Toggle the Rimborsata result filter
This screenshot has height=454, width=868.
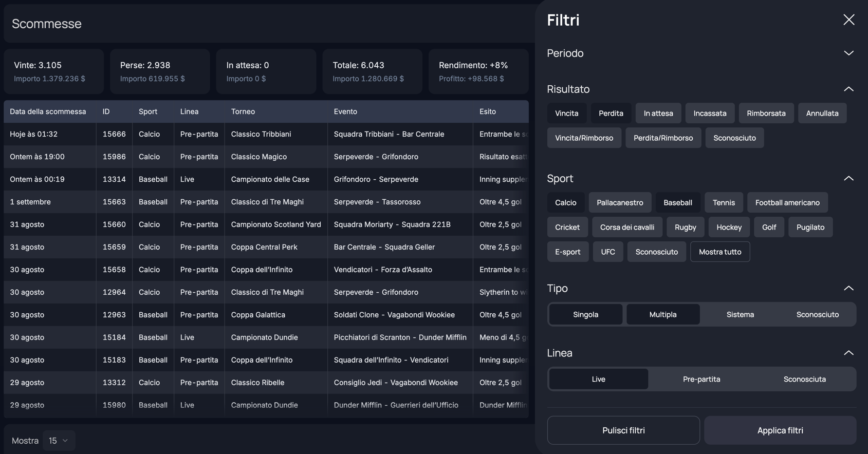click(766, 113)
